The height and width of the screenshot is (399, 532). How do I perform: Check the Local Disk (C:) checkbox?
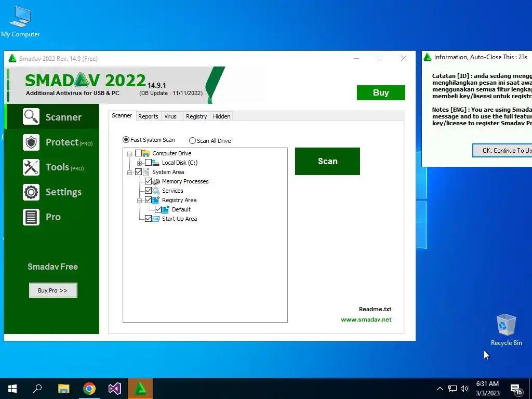[x=148, y=163]
